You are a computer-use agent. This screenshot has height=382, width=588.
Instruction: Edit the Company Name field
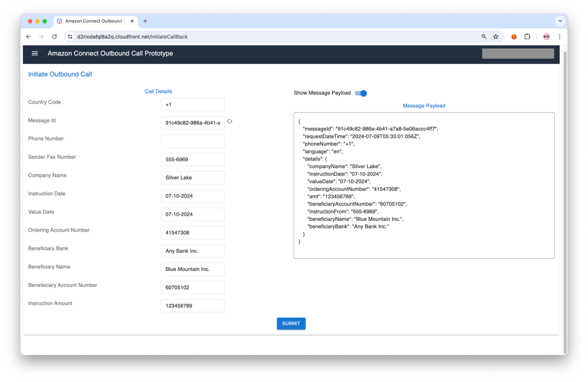click(x=193, y=178)
